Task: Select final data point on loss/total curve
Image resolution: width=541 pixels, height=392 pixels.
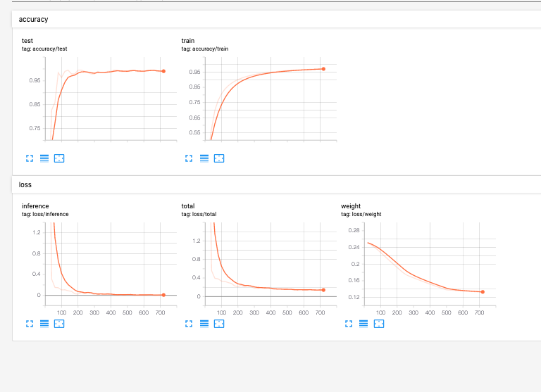Action: click(323, 290)
